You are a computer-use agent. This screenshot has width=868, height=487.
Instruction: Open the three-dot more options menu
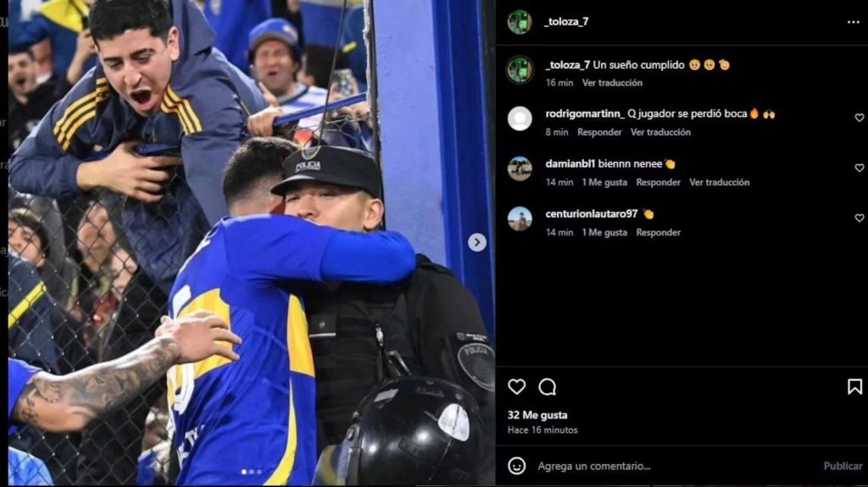(x=853, y=22)
